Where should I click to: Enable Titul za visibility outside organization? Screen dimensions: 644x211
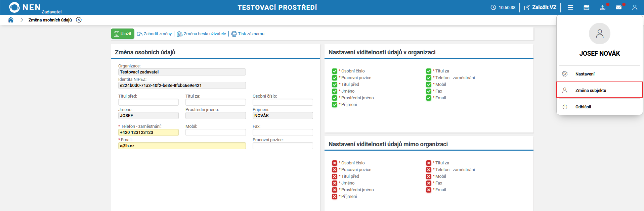[x=429, y=163]
